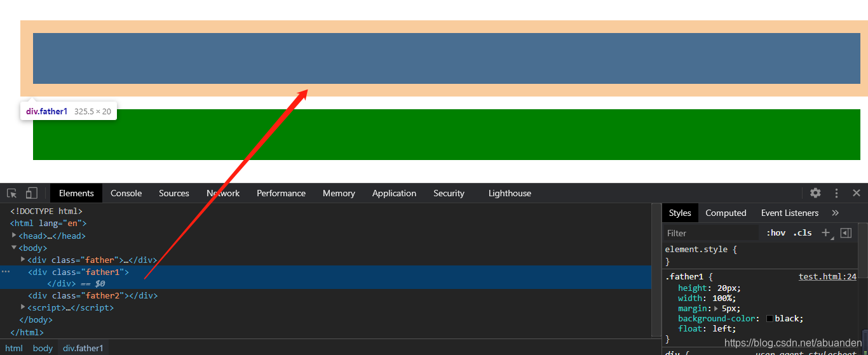Click the styles Filter input field
The image size is (868, 355).
(x=712, y=233)
